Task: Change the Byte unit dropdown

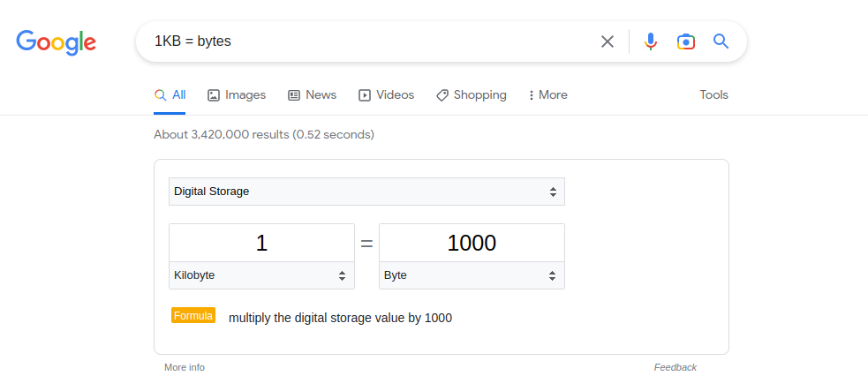Action: (472, 275)
